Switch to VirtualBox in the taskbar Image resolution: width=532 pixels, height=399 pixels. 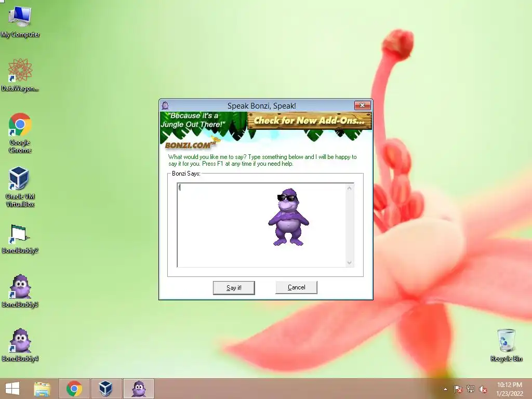(105, 389)
